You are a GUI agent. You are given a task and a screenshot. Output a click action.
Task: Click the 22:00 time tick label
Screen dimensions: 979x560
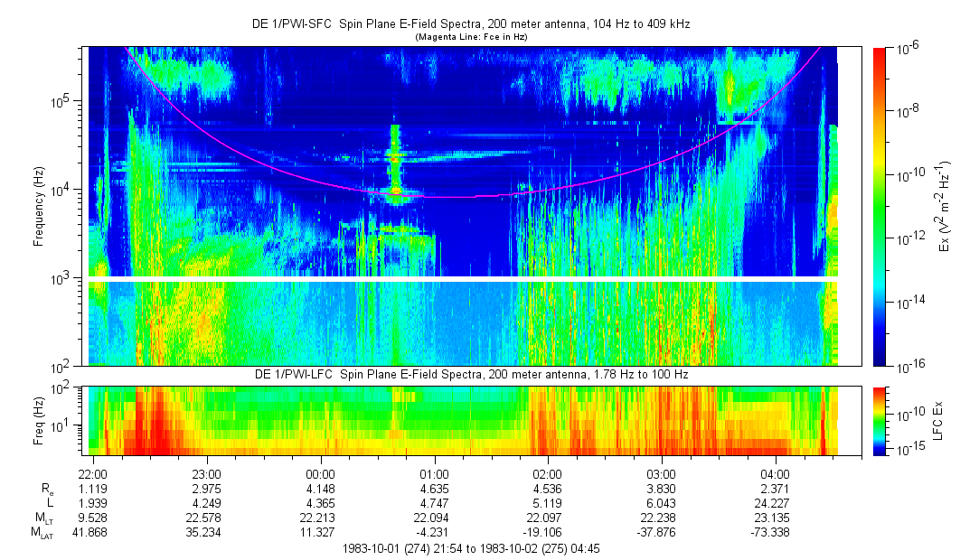(x=93, y=474)
